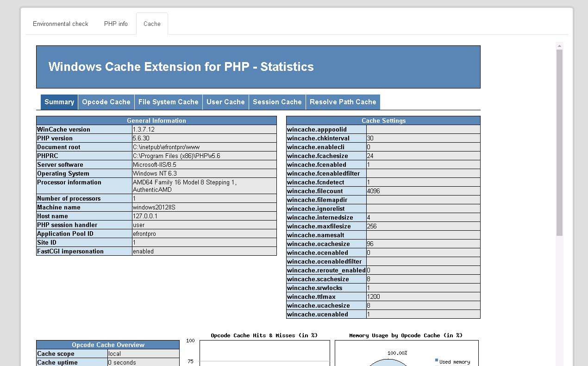
Task: Click the AMD64 processor information value
Action: (x=185, y=186)
